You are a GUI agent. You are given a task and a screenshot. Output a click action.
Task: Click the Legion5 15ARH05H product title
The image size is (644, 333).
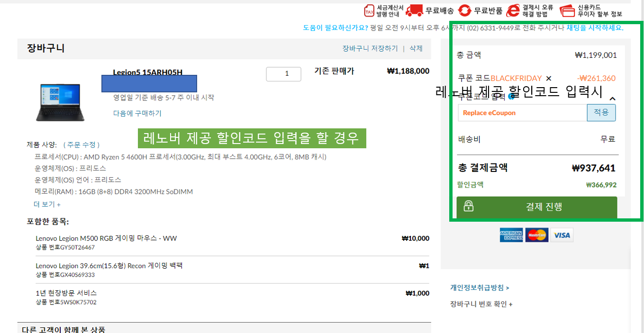point(147,72)
